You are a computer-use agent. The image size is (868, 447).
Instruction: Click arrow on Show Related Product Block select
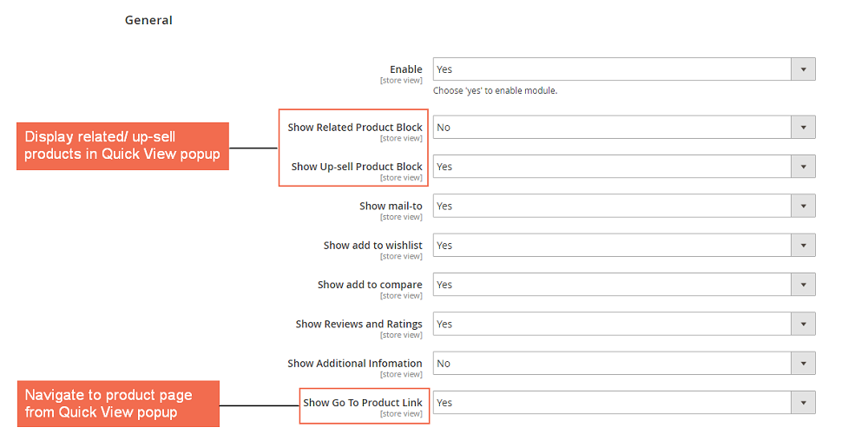(803, 127)
